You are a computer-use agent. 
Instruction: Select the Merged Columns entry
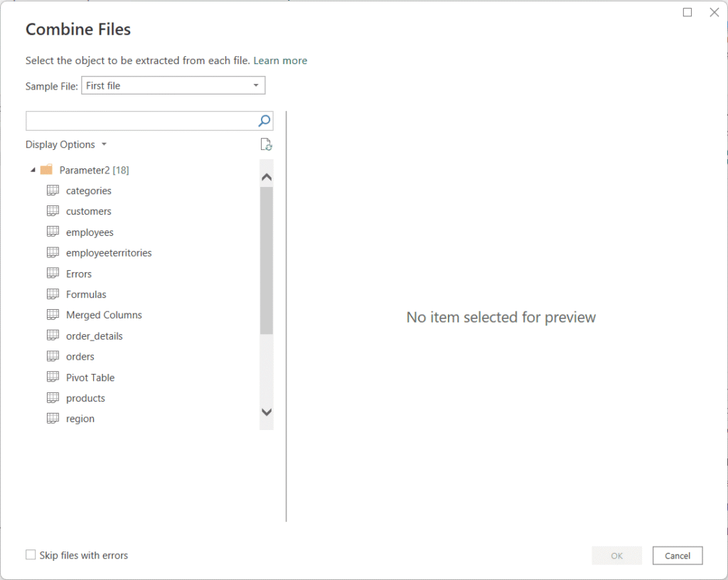[x=103, y=314]
